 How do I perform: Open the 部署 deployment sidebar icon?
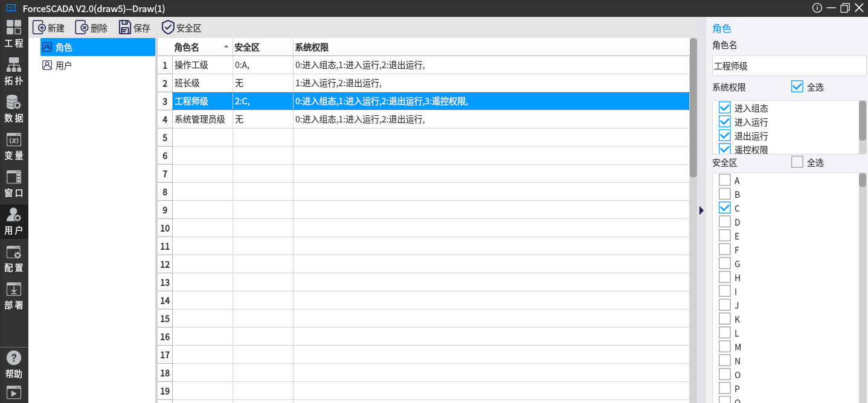click(14, 296)
